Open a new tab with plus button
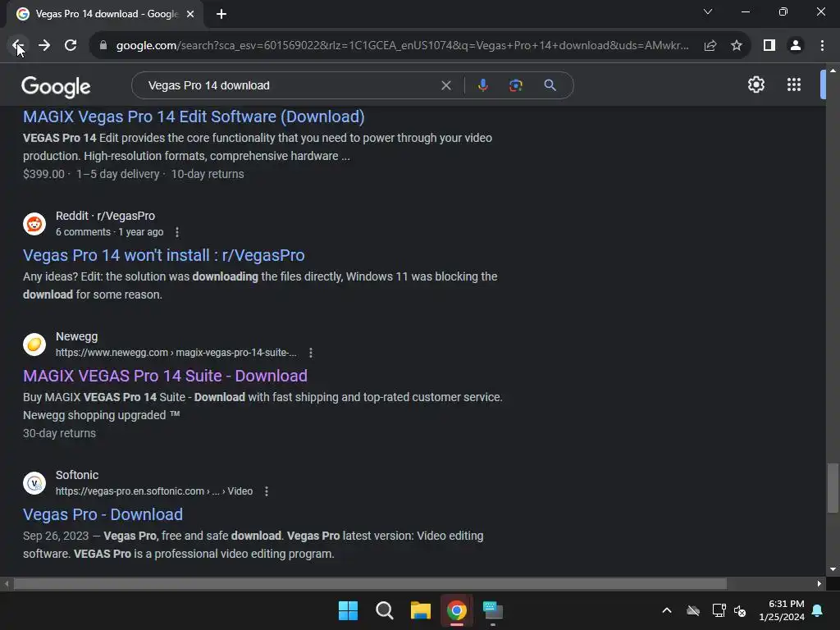The image size is (840, 630). coord(221,14)
